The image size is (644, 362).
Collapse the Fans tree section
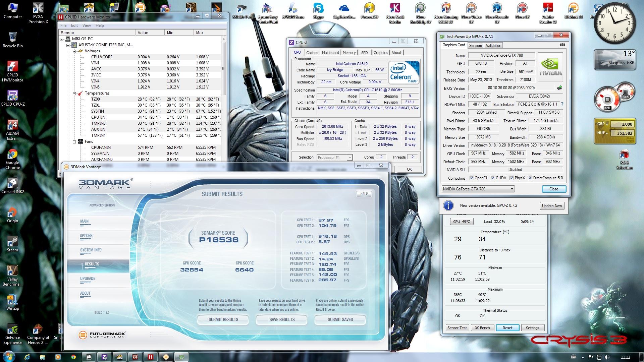coord(74,141)
